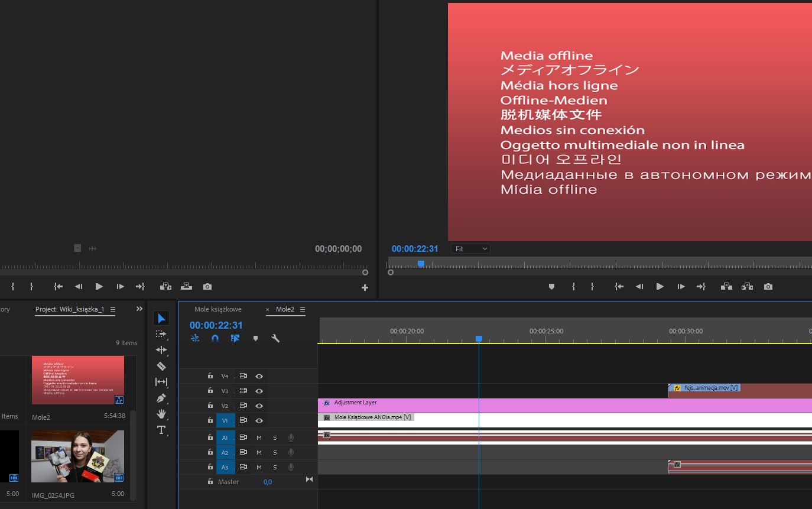The image size is (812, 509).
Task: Add marker in Mole2 timeline header
Action: pos(255,338)
